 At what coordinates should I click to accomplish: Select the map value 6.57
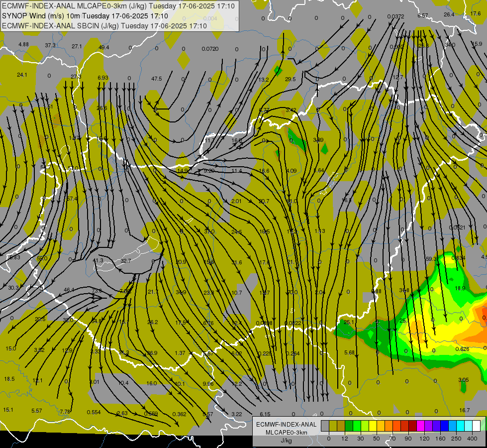[x=423, y=15]
